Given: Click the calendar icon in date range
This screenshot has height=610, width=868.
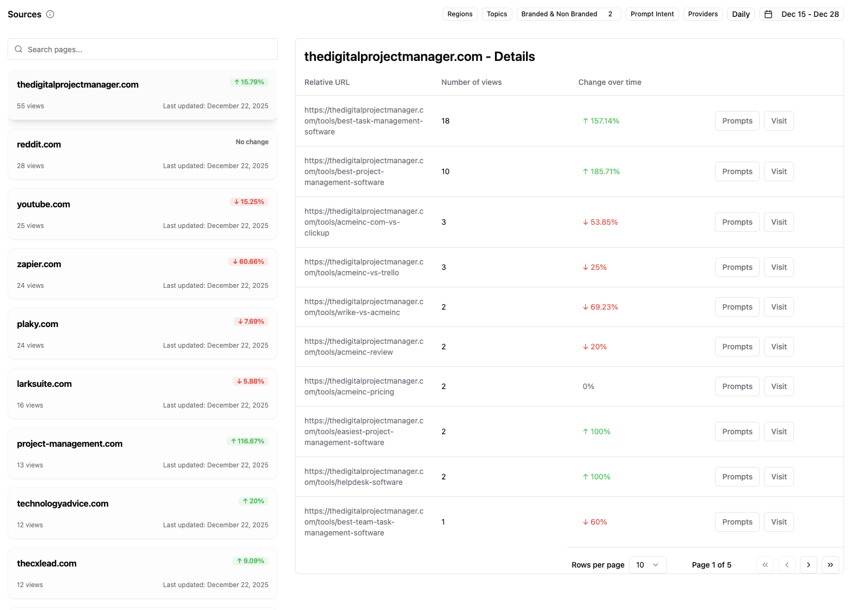Looking at the screenshot, I should pyautogui.click(x=768, y=14).
